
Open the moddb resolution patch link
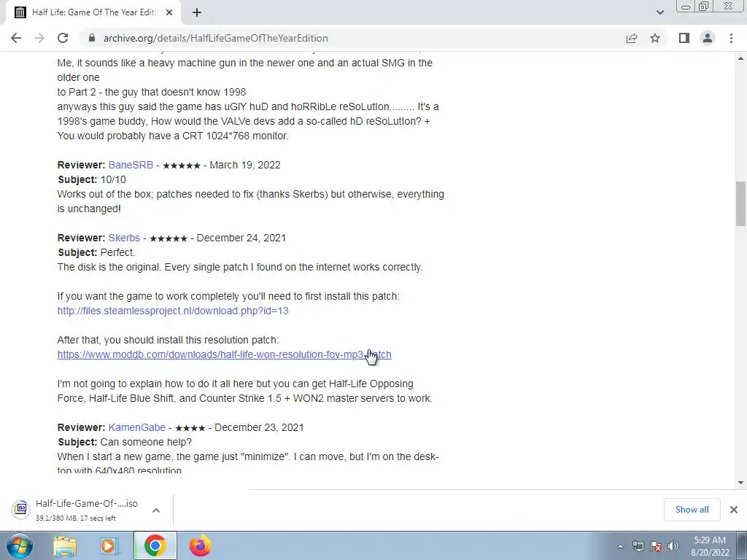[225, 354]
